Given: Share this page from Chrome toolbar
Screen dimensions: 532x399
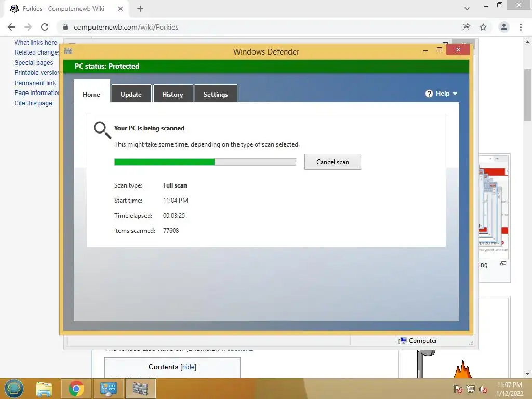Looking at the screenshot, I should (467, 27).
